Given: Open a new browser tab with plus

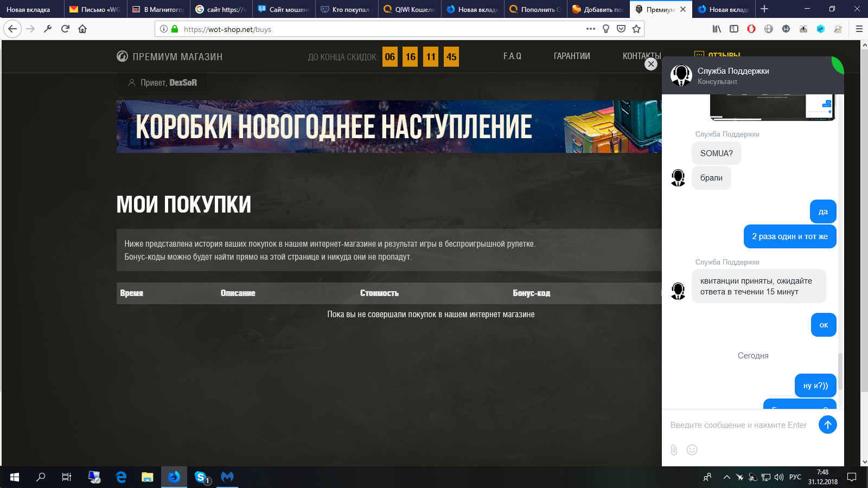Looking at the screenshot, I should 764,9.
